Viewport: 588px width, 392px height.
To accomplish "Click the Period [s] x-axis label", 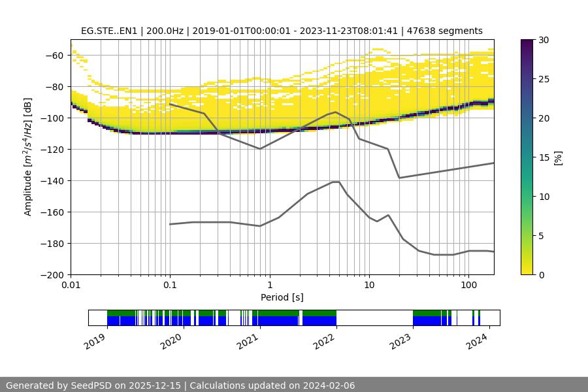I will pos(282,297).
